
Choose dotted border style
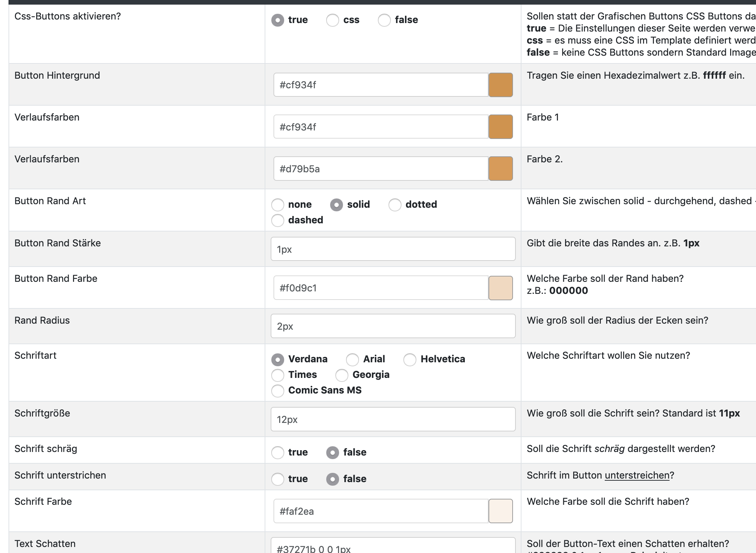point(395,205)
